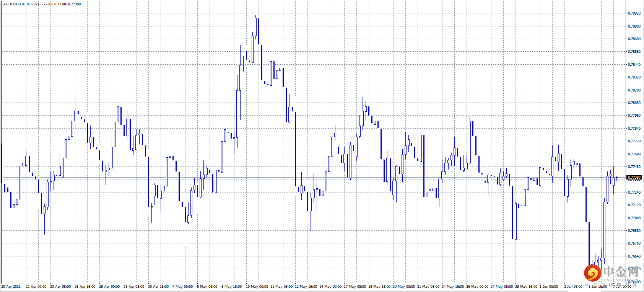Viewport: 644px width, 292px height.
Task: Click the 27 May 08:00 time label
Action: tap(502, 287)
